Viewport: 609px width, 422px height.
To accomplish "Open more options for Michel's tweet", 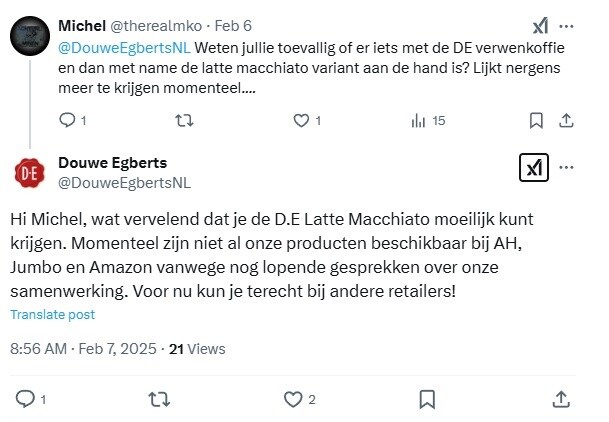I will [x=567, y=25].
